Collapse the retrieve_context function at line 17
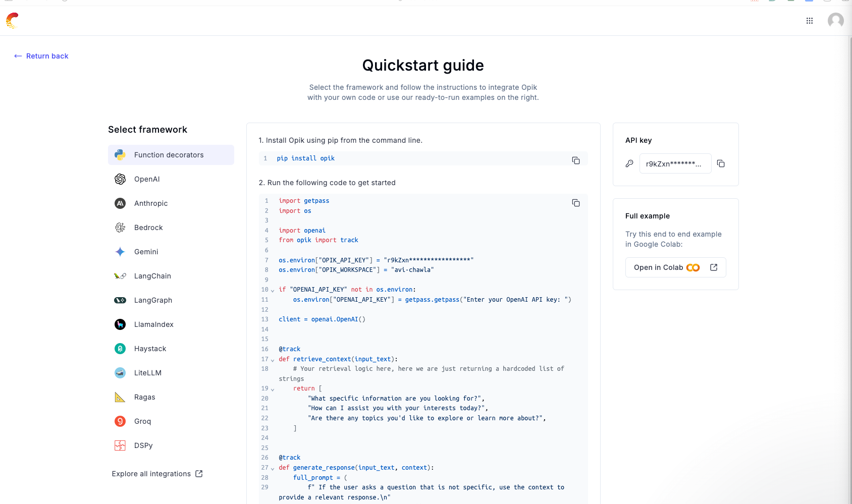This screenshot has width=852, height=504. [273, 360]
